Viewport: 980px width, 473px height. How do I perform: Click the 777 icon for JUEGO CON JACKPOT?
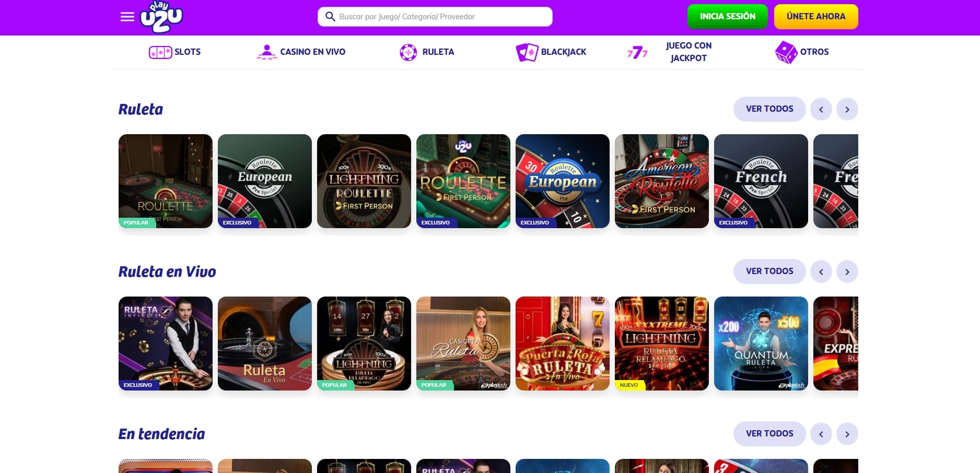[x=637, y=52]
